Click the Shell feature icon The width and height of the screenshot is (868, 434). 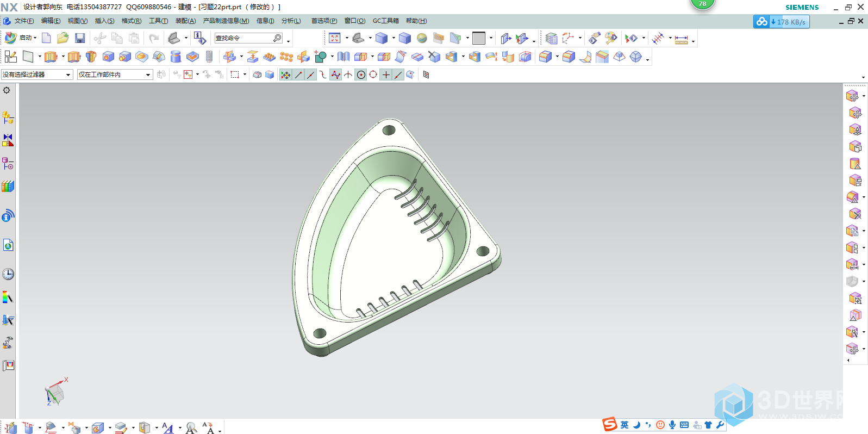[451, 57]
